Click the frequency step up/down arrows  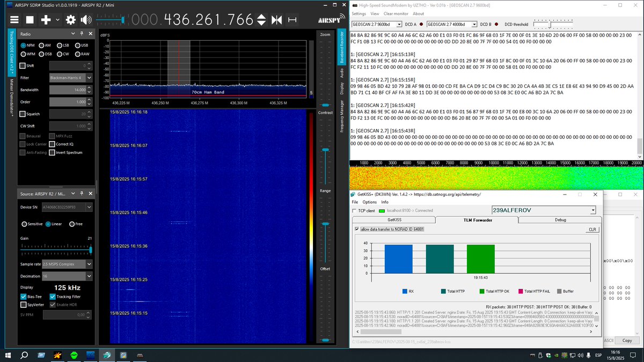[261, 20]
